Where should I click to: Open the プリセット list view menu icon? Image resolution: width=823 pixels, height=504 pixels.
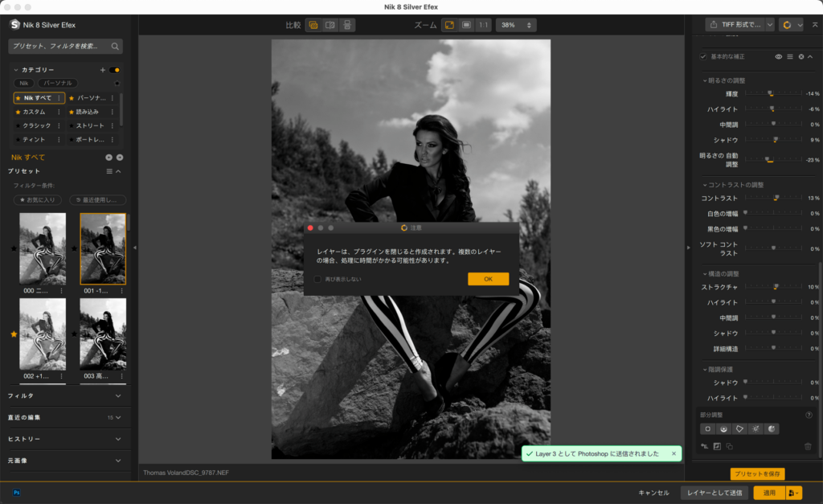[109, 171]
